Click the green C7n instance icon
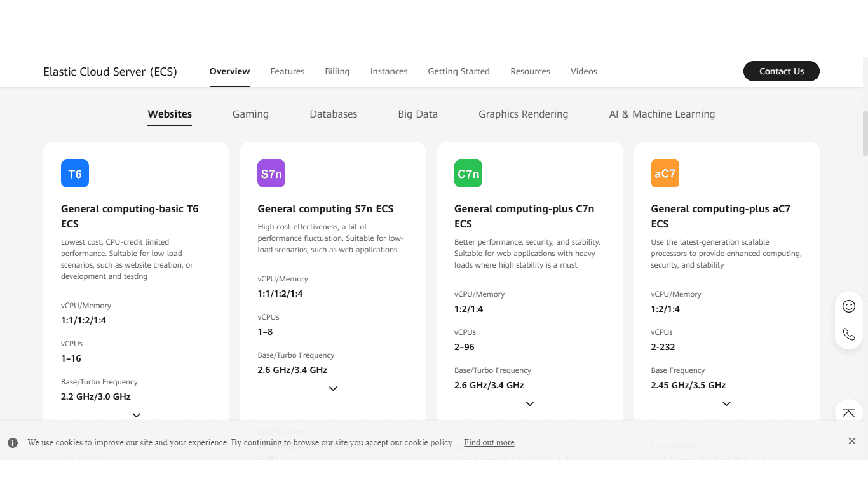 468,173
